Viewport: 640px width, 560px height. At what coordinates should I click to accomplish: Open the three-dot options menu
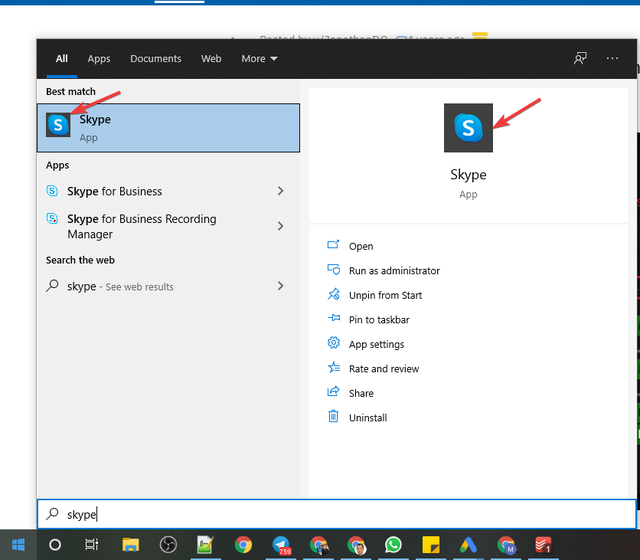click(612, 58)
